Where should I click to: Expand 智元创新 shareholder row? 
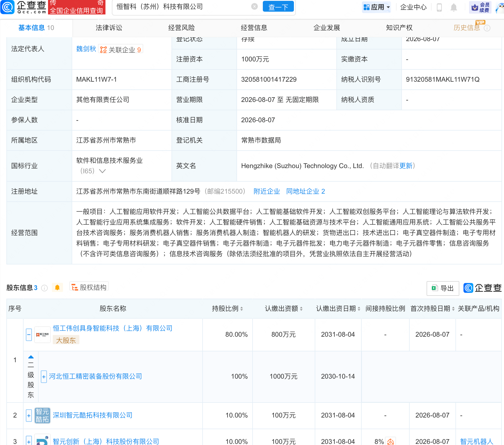pyautogui.click(x=29, y=441)
